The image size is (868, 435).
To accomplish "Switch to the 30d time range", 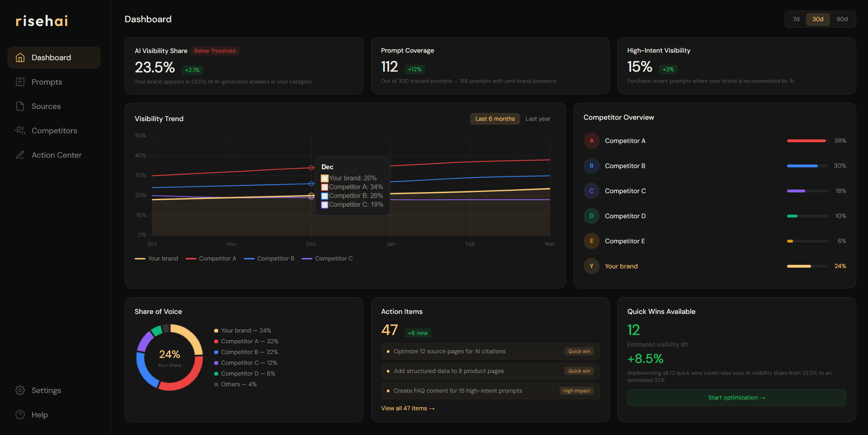I will [x=817, y=19].
